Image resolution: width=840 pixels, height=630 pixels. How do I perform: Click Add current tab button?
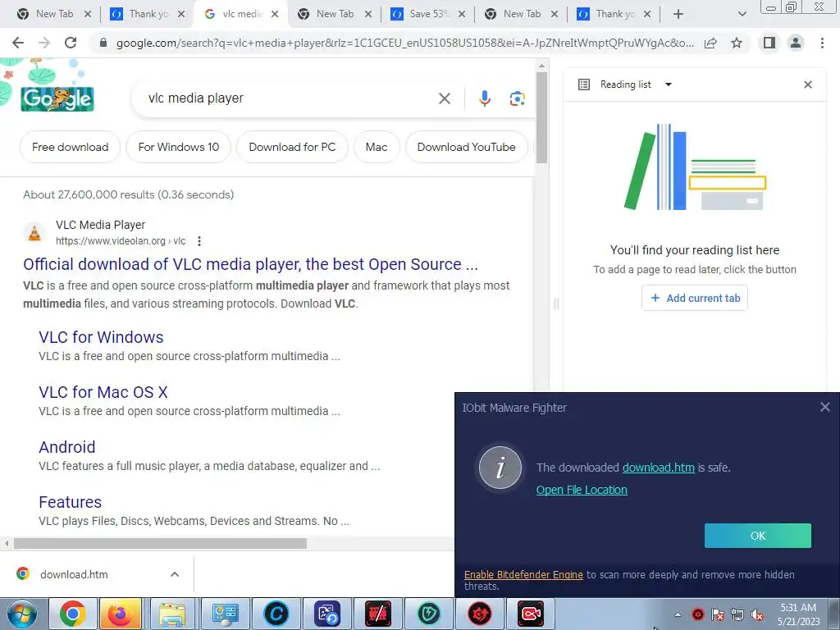(x=694, y=298)
